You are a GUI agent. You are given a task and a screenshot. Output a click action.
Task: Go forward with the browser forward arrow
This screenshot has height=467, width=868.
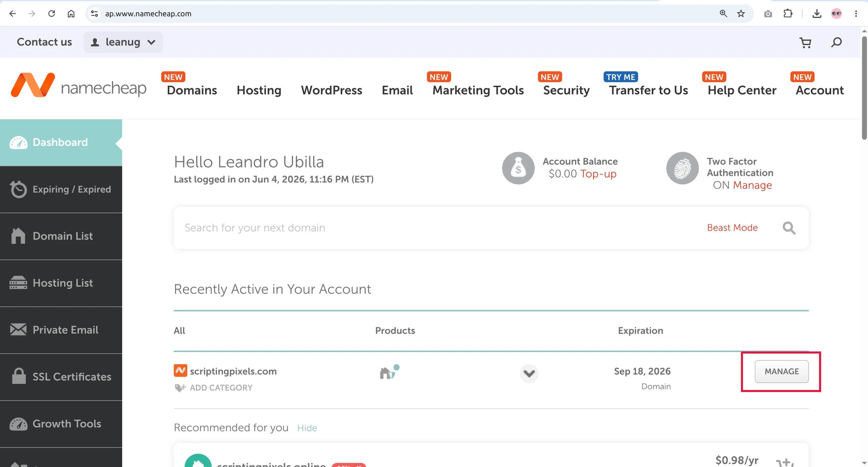[32, 14]
